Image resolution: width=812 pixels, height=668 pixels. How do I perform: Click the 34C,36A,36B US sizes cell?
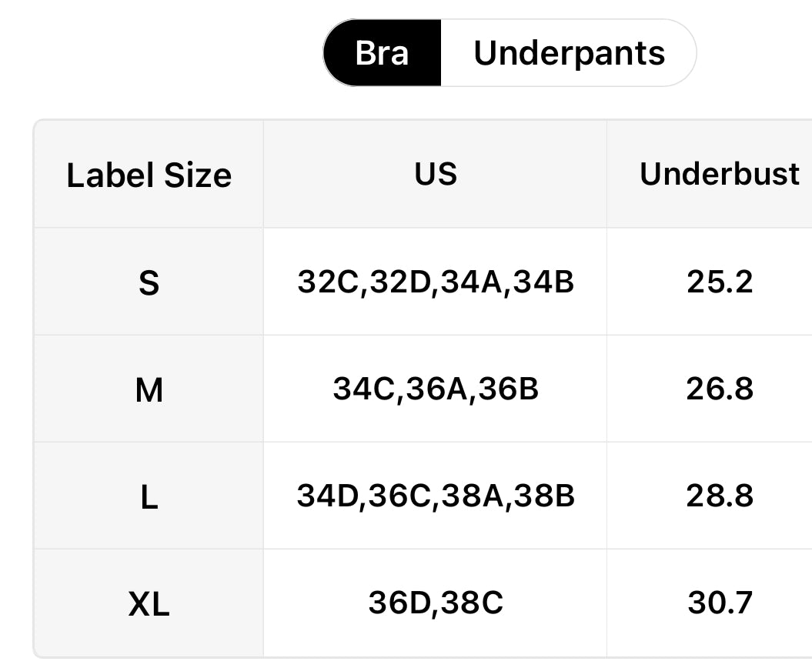436,389
